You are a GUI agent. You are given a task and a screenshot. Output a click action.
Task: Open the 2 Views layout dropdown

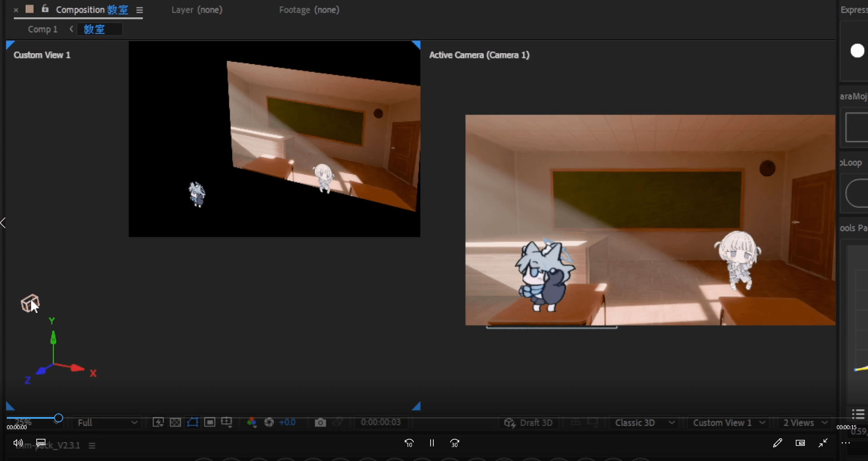pyautogui.click(x=805, y=422)
